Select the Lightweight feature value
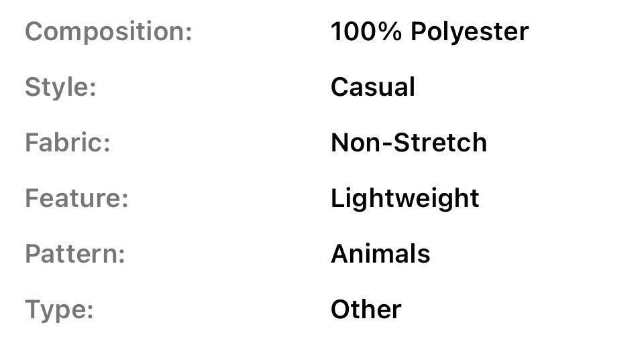Screen dimensions: 644x337 (405, 199)
